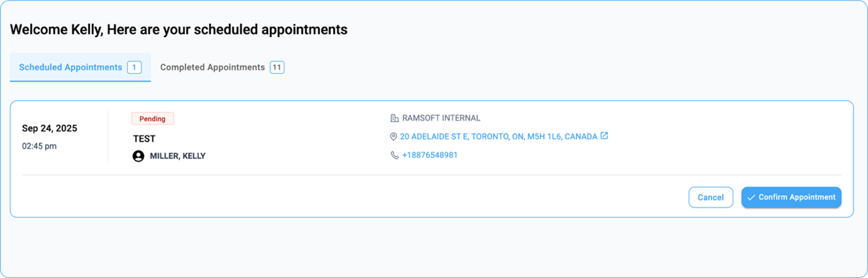Call the +18876548981 phone number link

429,155
